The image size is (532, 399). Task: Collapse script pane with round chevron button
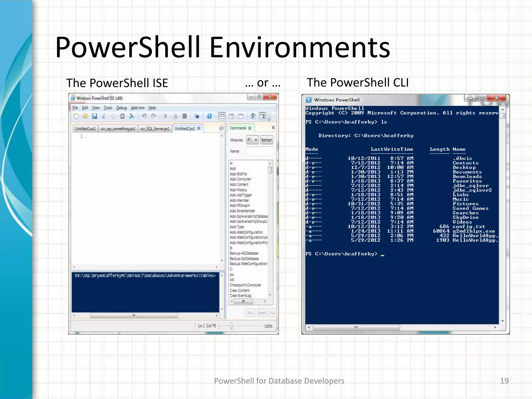coord(221,128)
